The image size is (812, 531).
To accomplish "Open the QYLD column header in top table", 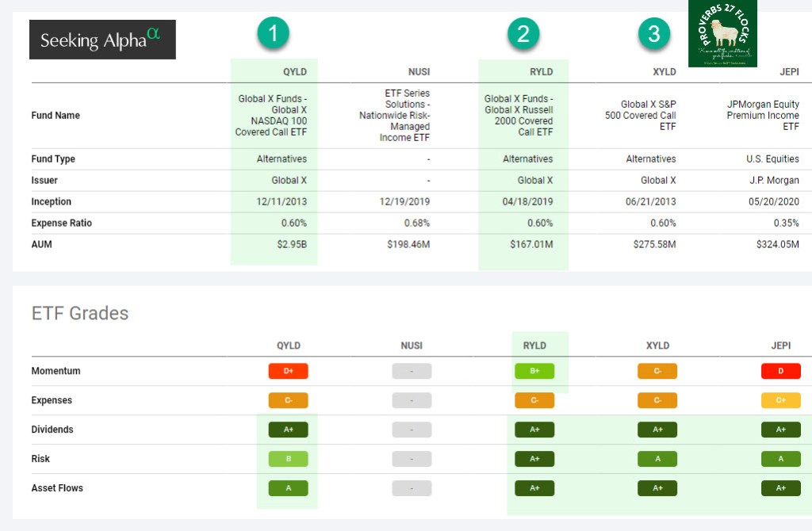I will tap(294, 71).
